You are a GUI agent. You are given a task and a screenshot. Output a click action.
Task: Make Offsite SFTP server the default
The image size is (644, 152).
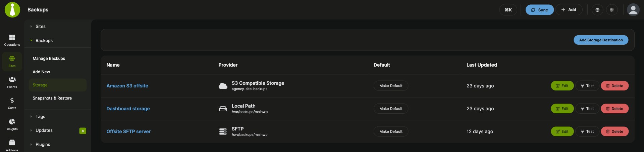[x=391, y=131]
